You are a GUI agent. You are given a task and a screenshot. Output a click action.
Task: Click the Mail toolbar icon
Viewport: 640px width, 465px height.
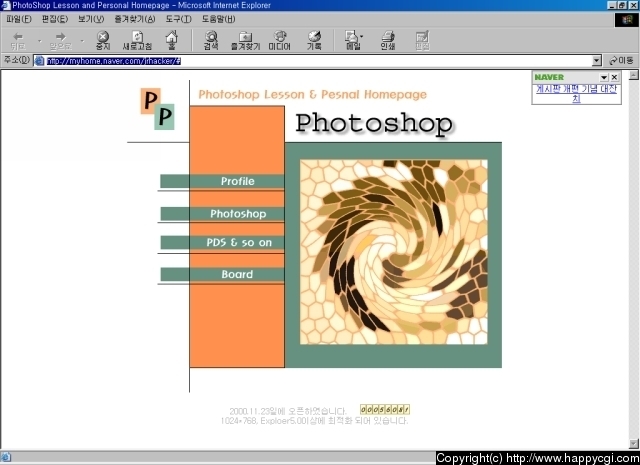(x=352, y=40)
